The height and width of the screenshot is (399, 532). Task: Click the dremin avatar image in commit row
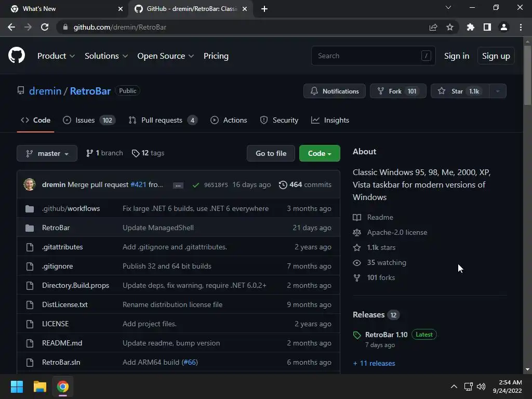[30, 184]
